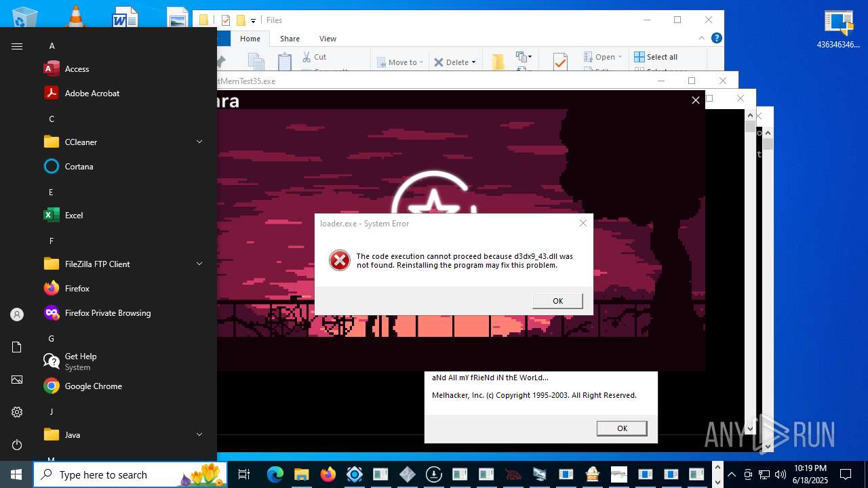Image resolution: width=868 pixels, height=488 pixels.
Task: Show hidden system tray icons
Action: tap(732, 474)
